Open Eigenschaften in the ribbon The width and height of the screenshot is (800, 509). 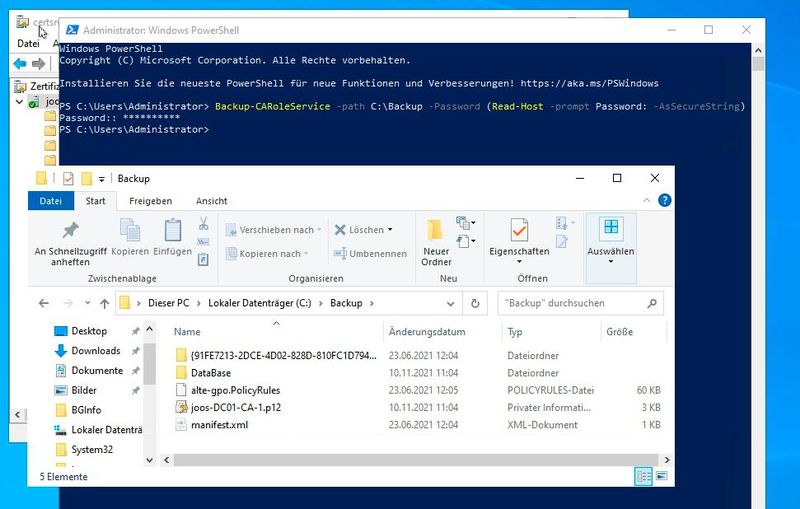(x=519, y=242)
